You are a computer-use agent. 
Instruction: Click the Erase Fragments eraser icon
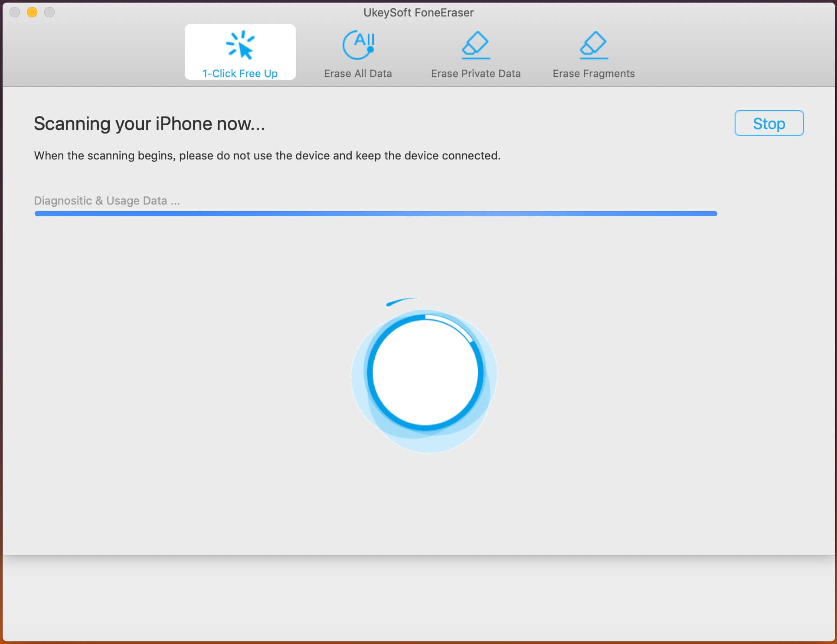594,45
